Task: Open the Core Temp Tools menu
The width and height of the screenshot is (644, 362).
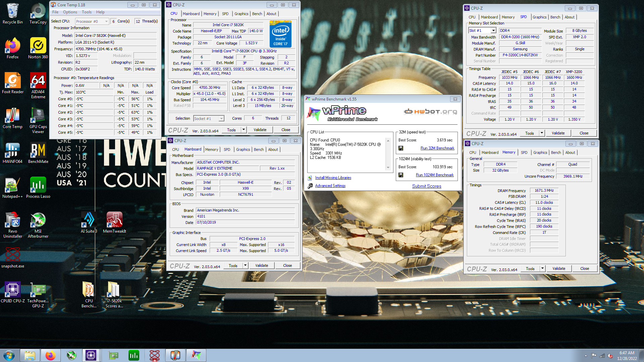Action: [x=87, y=12]
